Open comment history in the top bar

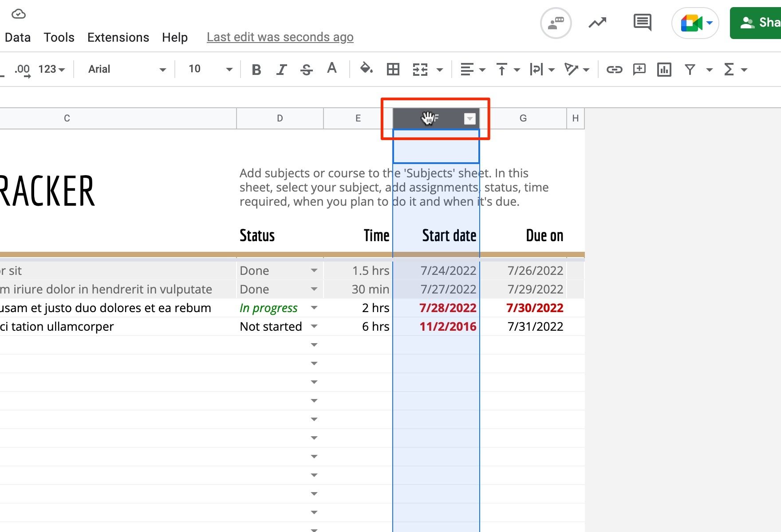pyautogui.click(x=642, y=23)
